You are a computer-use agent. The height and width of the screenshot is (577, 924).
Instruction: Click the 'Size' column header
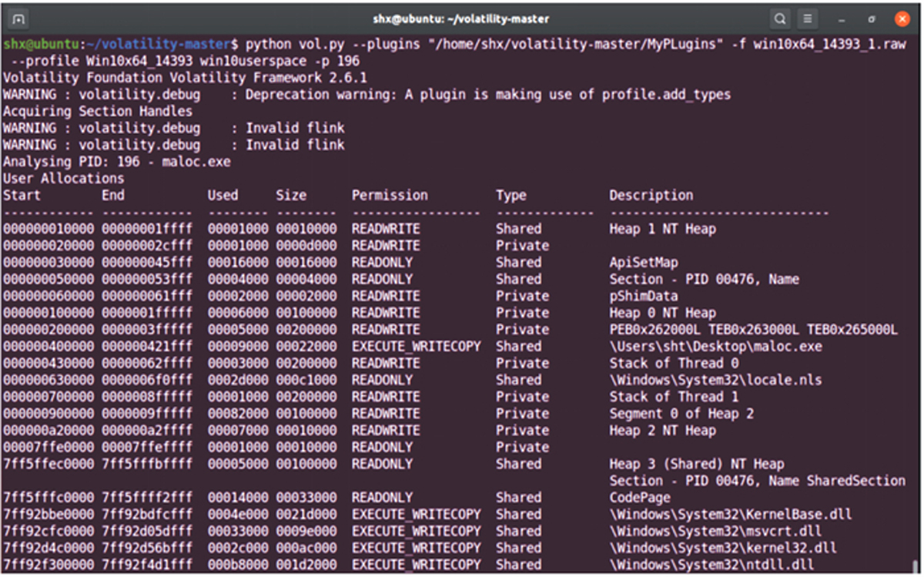[x=291, y=196]
